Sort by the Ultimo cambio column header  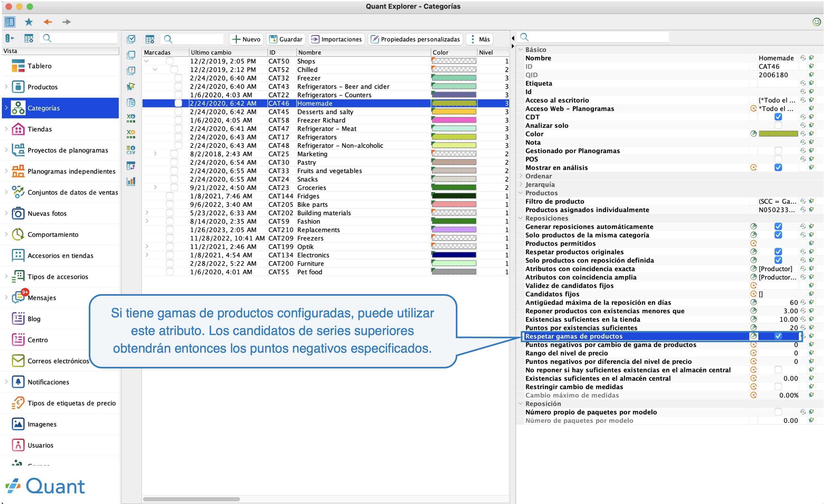click(228, 52)
